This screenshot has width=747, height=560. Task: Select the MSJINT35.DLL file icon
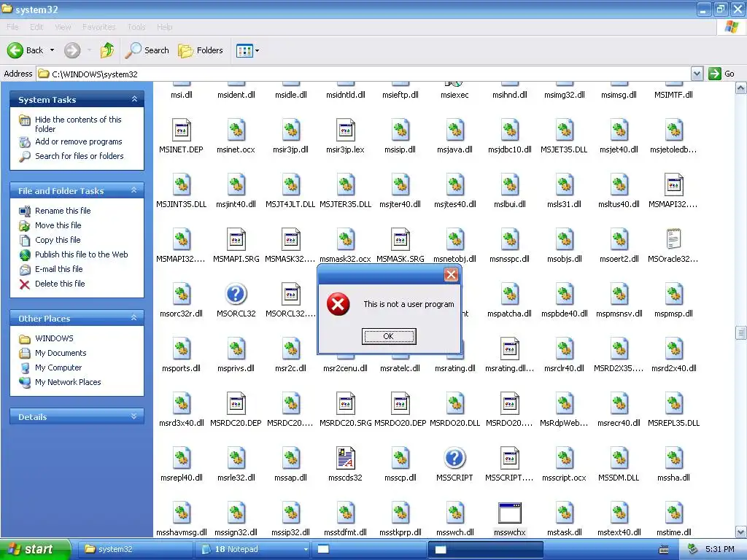click(x=181, y=184)
